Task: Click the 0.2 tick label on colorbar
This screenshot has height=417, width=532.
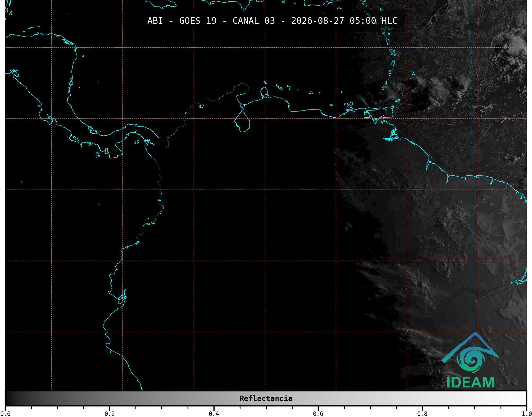Action: coord(110,414)
